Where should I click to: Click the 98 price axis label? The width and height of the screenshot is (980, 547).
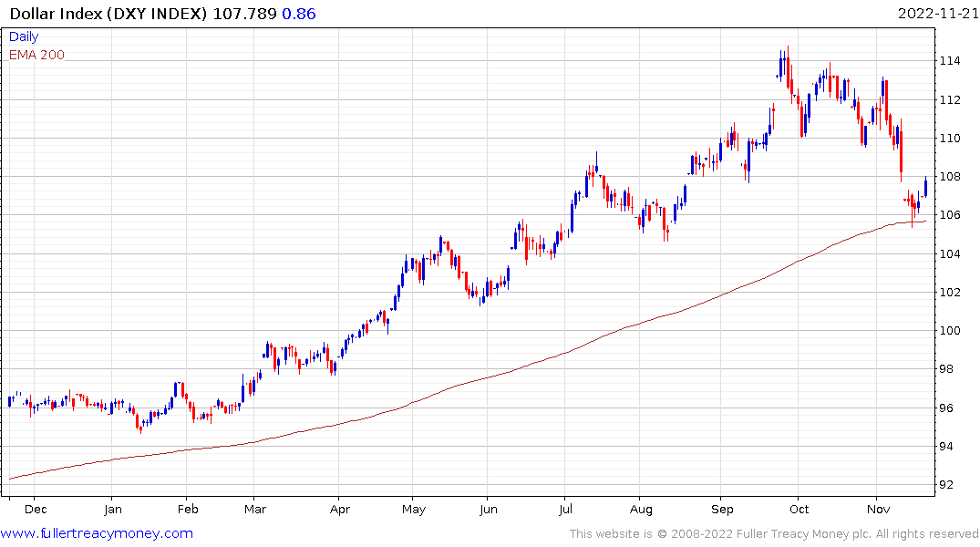pos(947,369)
